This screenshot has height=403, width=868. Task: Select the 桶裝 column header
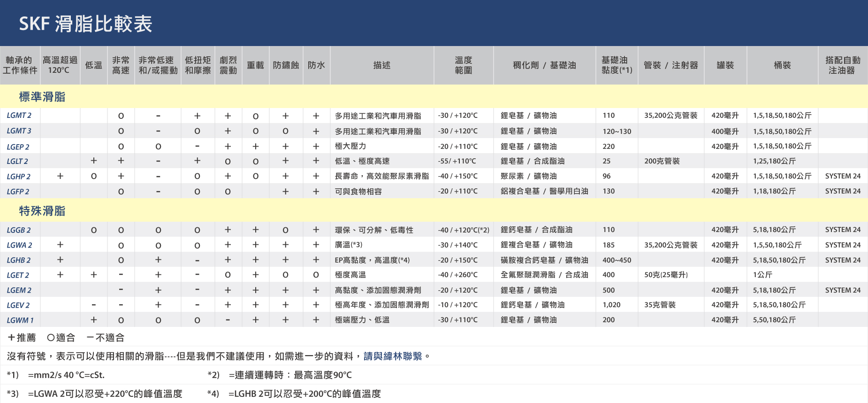tap(783, 65)
